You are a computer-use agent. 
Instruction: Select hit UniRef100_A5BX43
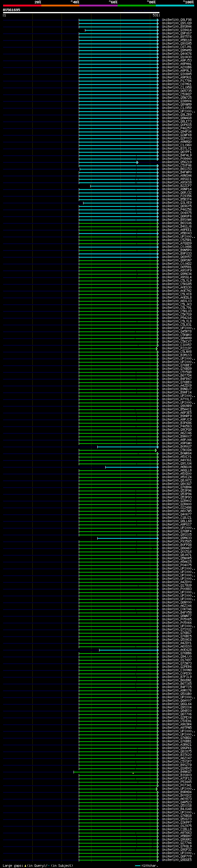[x=177, y=233]
